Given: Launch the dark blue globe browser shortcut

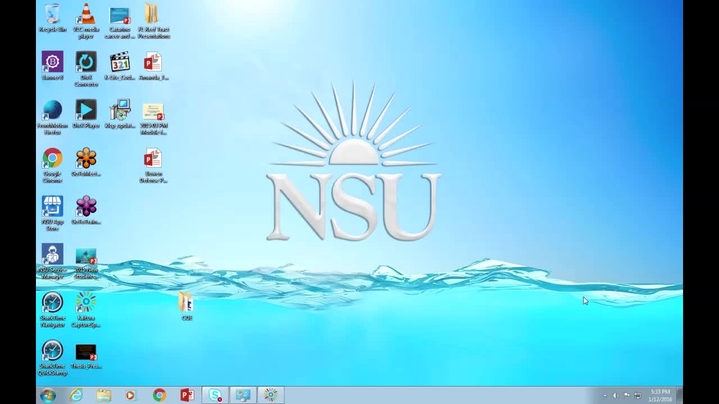Looking at the screenshot, I should (52, 111).
